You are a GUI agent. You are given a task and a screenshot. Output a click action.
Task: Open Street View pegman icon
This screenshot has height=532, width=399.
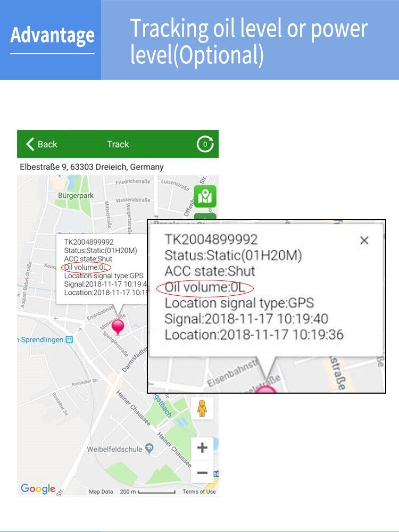(202, 408)
